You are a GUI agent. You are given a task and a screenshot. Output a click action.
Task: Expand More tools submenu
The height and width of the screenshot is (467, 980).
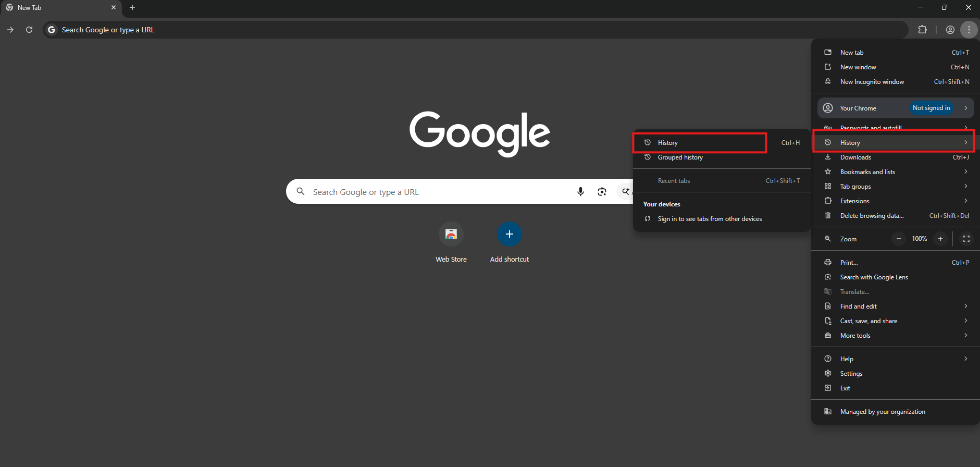coord(896,335)
